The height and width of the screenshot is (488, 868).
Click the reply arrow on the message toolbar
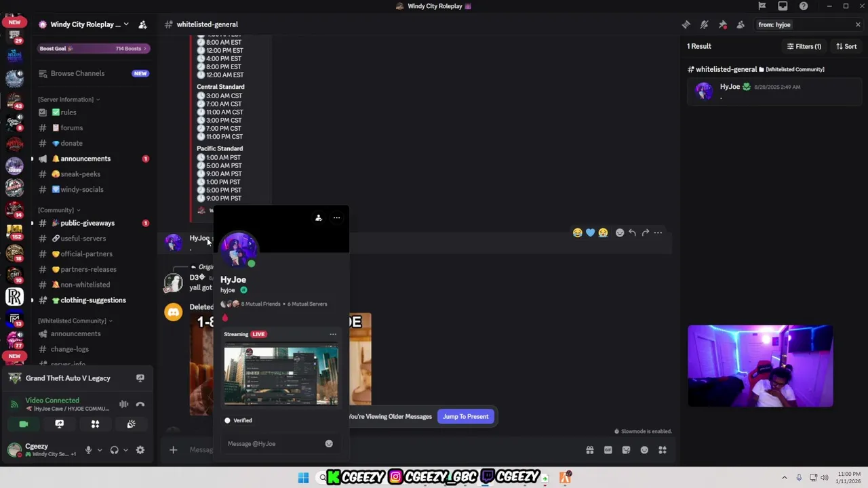[632, 232]
